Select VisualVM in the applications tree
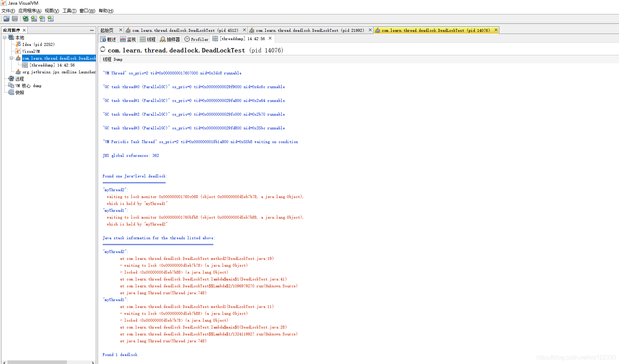The height and width of the screenshot is (364, 619). pyautogui.click(x=31, y=51)
